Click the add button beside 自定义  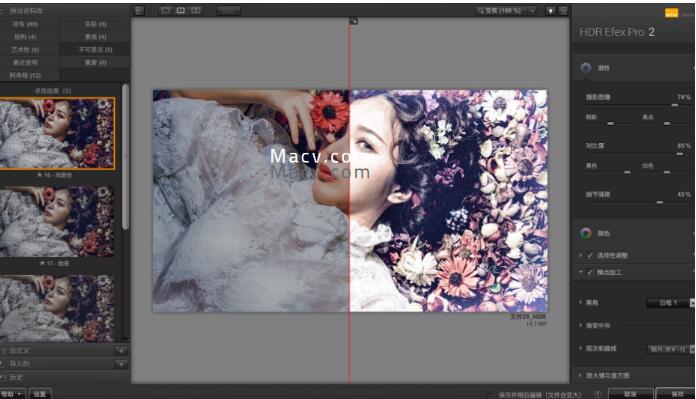121,351
